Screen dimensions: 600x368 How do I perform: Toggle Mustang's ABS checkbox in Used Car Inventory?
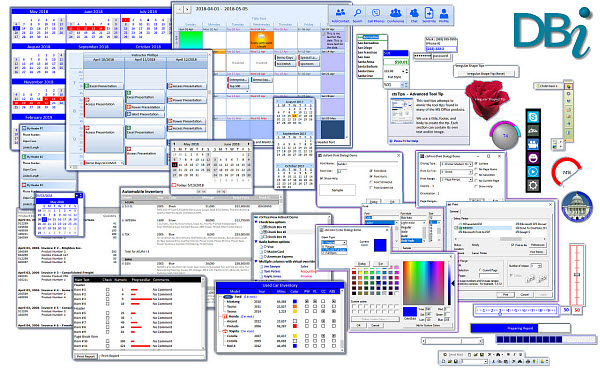pyautogui.click(x=334, y=301)
